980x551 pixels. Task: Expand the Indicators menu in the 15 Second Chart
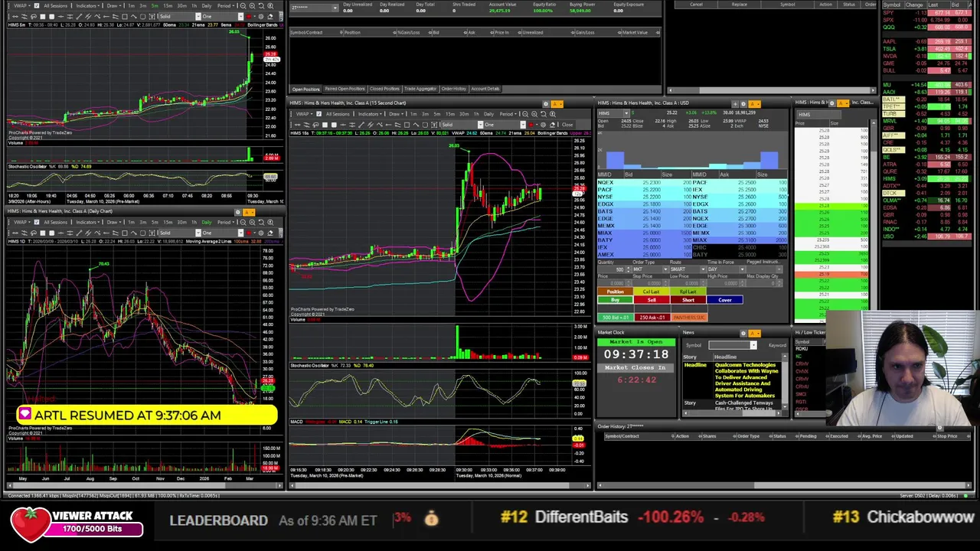click(370, 114)
